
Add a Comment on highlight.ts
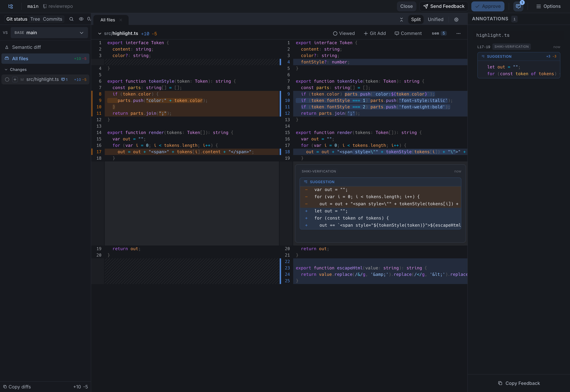[408, 33]
